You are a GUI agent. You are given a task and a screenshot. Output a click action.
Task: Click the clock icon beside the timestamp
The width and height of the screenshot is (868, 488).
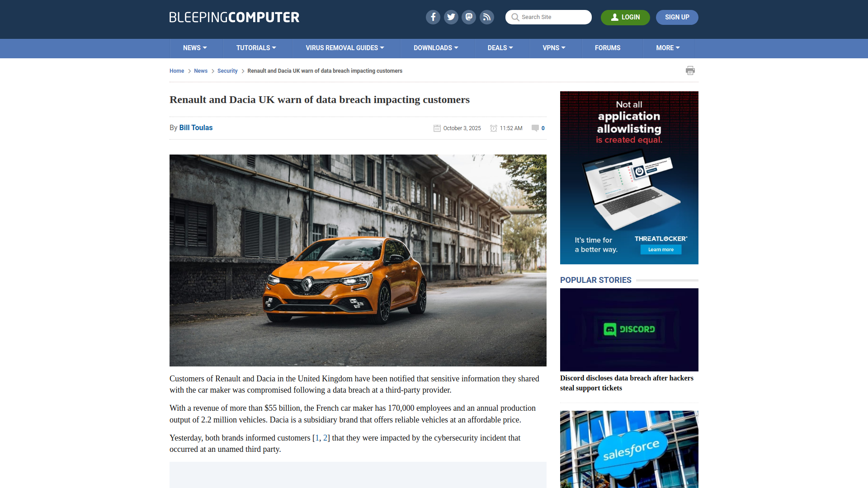click(493, 128)
